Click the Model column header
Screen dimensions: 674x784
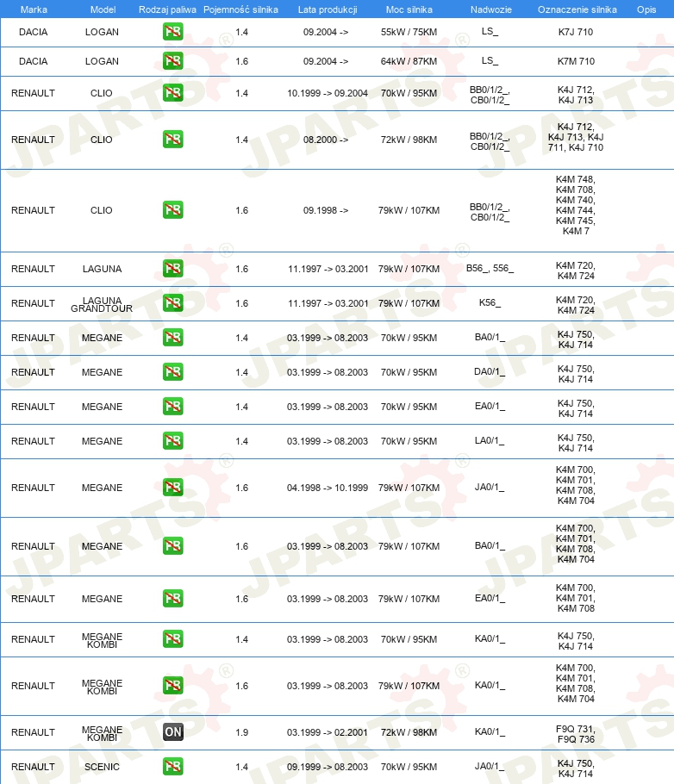click(x=103, y=9)
